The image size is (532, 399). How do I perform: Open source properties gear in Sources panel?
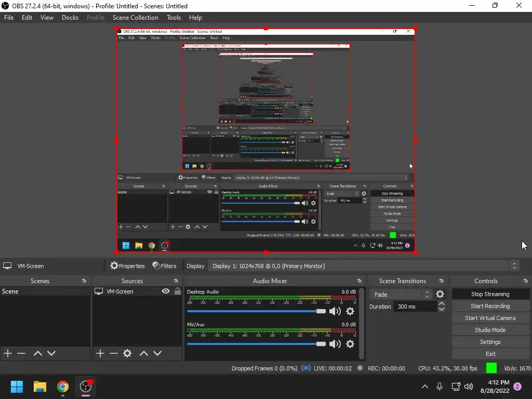(x=127, y=353)
